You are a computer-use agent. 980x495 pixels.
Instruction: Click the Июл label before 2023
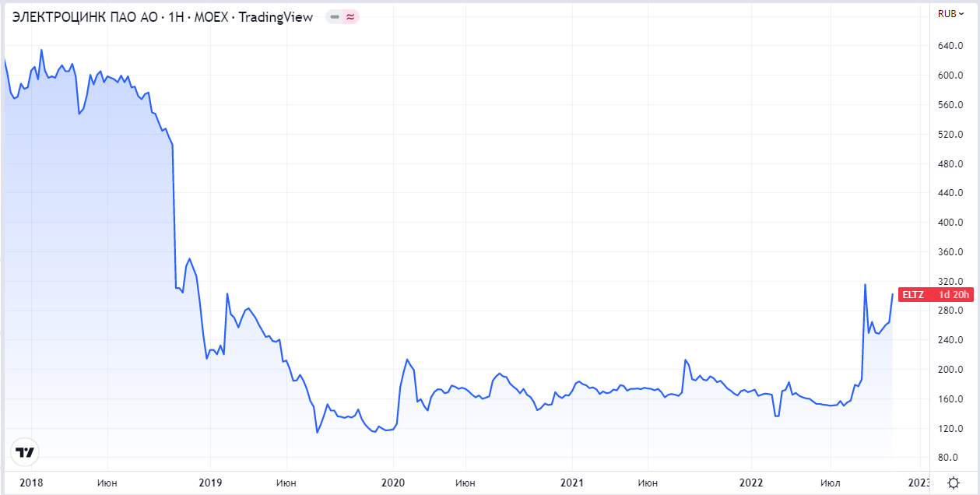pos(830,483)
